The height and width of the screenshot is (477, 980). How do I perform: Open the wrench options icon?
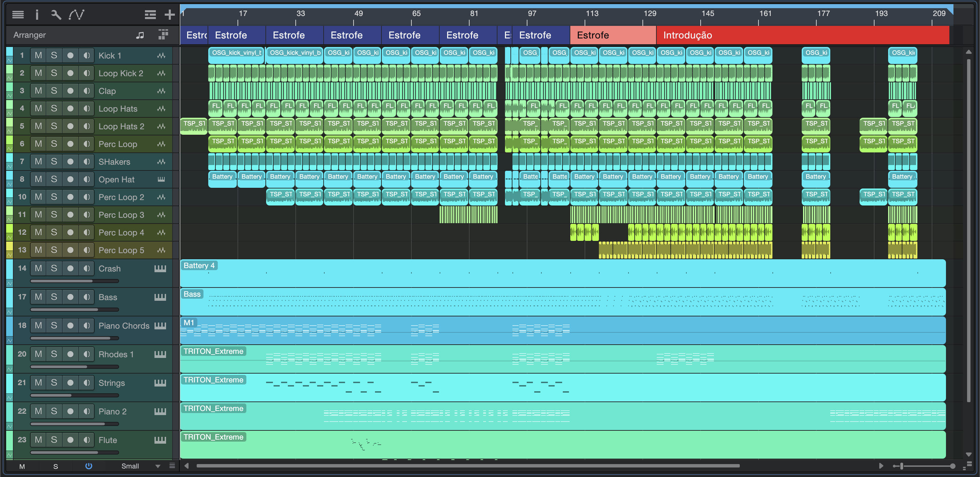[56, 14]
